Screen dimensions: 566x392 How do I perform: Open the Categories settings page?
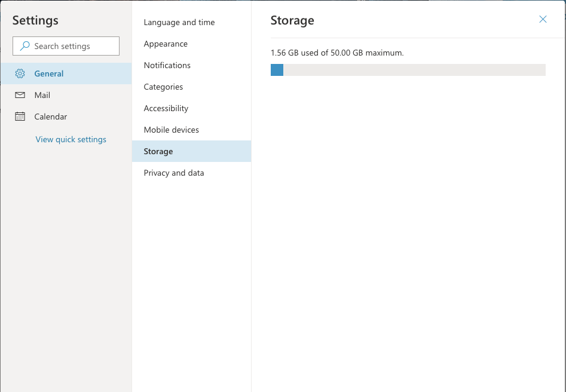click(x=163, y=87)
